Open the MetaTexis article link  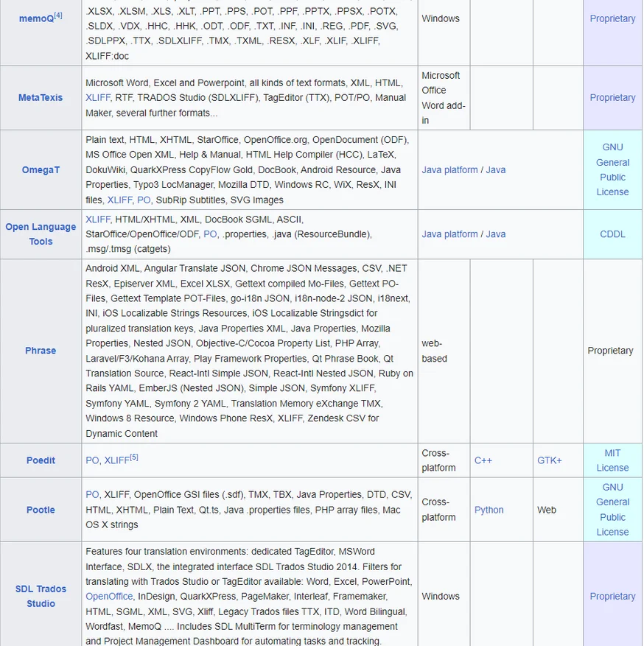[x=41, y=98]
